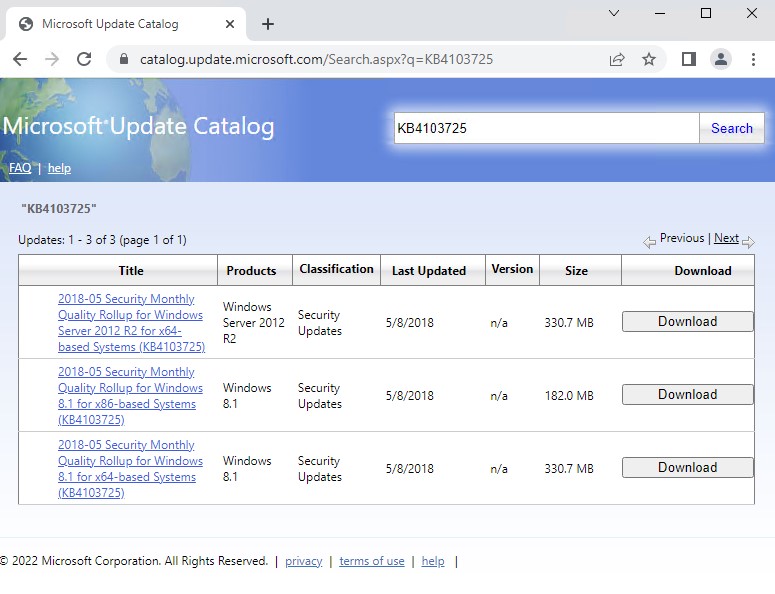
Task: Click the quoted "KB4103725" results heading
Action: 59,209
